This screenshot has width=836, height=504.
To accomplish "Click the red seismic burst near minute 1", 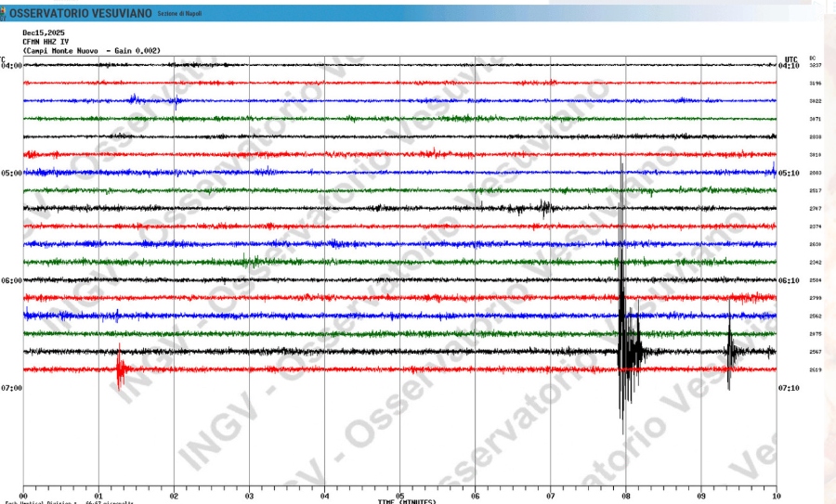I will 120,368.
